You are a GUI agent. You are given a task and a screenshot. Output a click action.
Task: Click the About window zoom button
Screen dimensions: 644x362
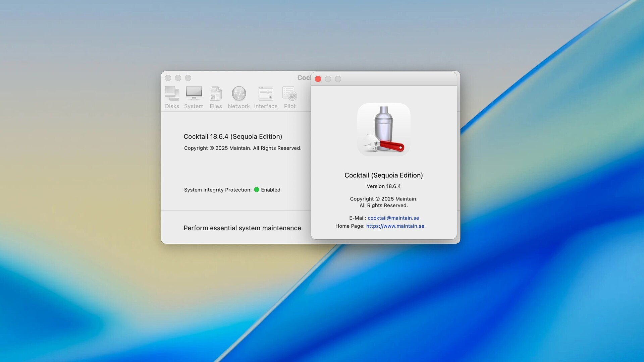338,79
